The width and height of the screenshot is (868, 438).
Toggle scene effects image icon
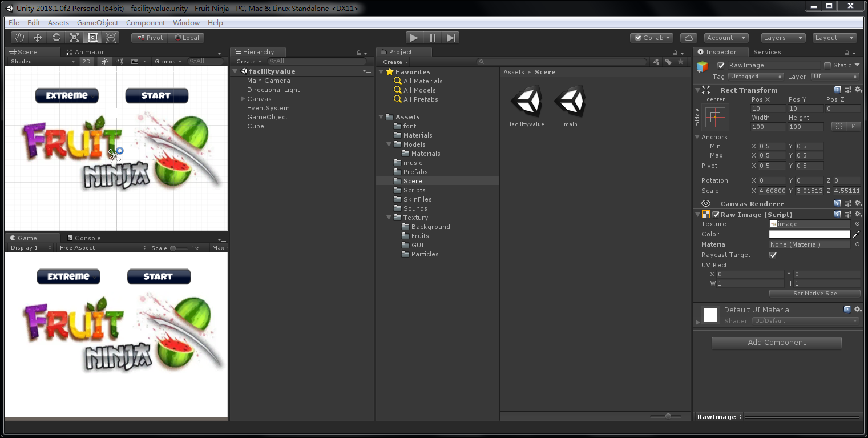(135, 61)
